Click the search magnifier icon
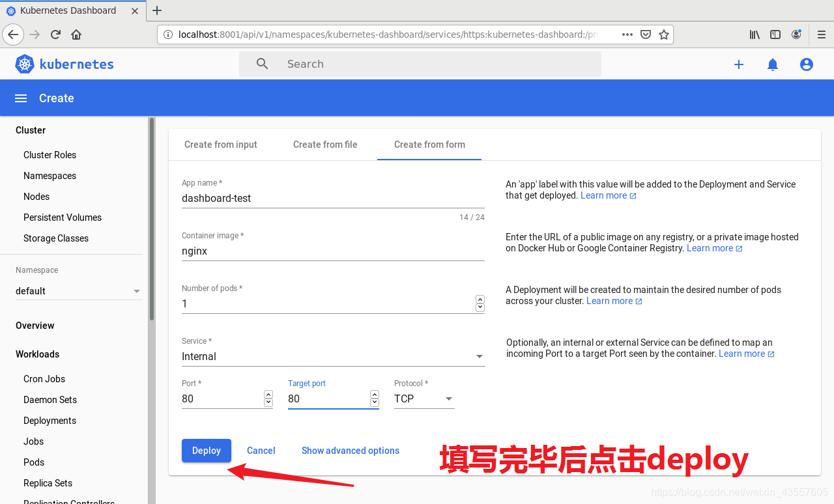 tap(263, 64)
